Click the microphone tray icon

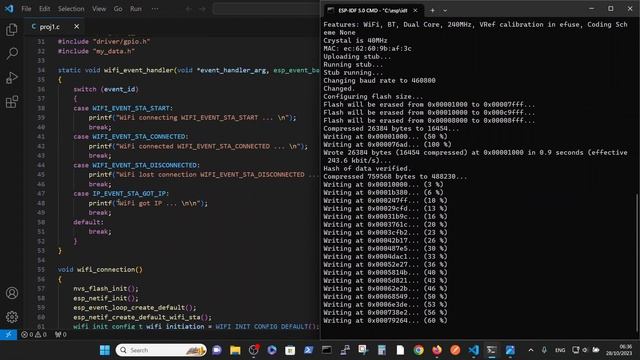[544, 350]
